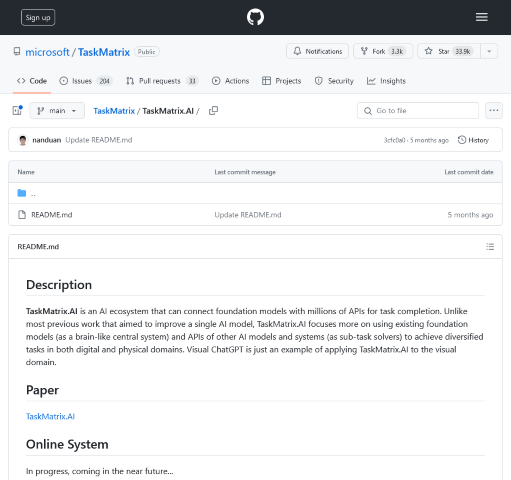511x480 pixels.
Task: Switch to the Actions tab
Action: tap(230, 81)
